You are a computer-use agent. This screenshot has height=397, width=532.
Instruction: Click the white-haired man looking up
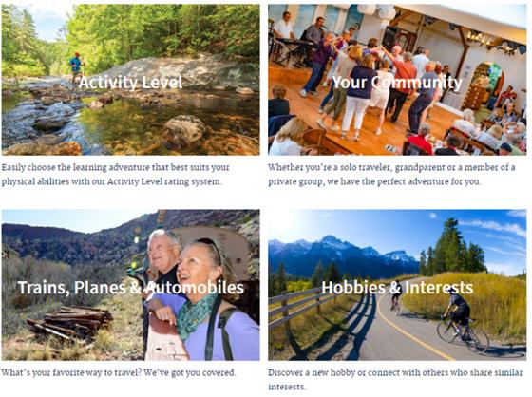(x=162, y=255)
